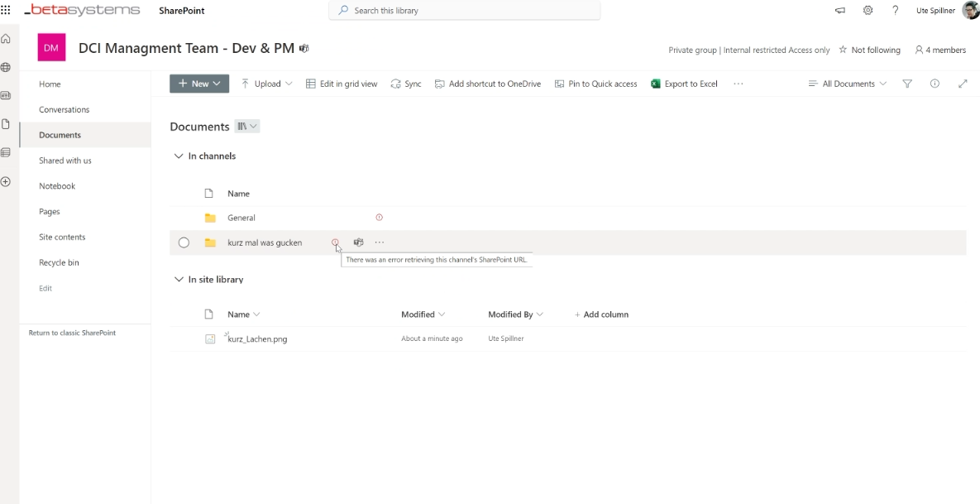This screenshot has width=980, height=504.
Task: Sync this document library
Action: (x=406, y=83)
